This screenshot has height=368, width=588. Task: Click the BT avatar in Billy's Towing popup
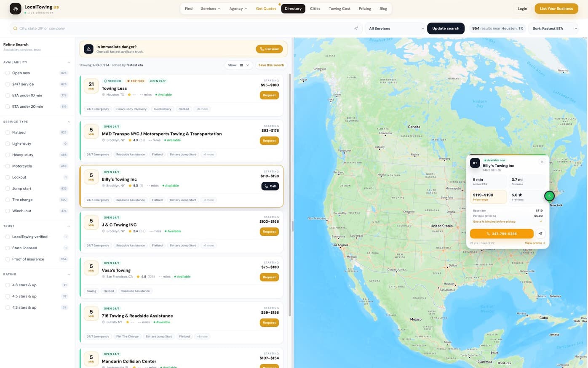coord(475,163)
